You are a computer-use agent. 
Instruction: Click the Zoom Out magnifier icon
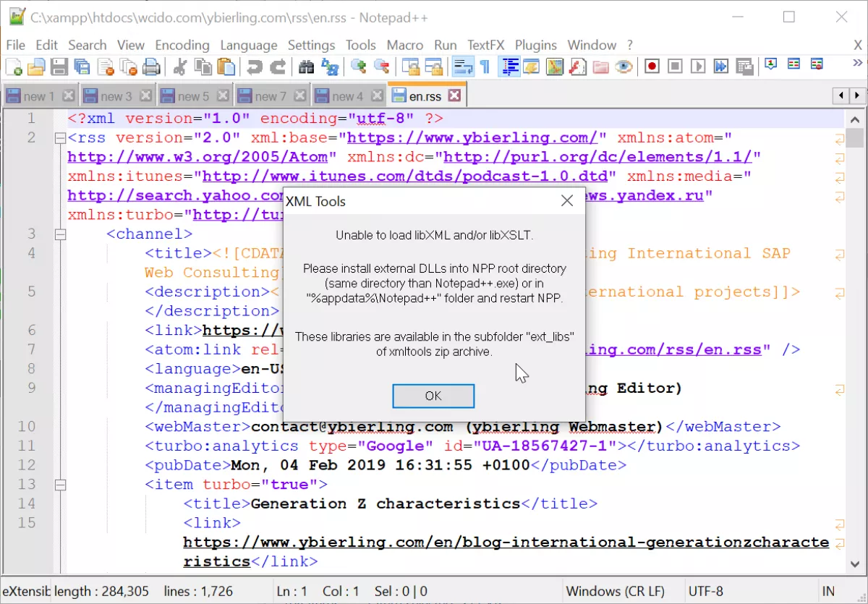pyautogui.click(x=381, y=67)
